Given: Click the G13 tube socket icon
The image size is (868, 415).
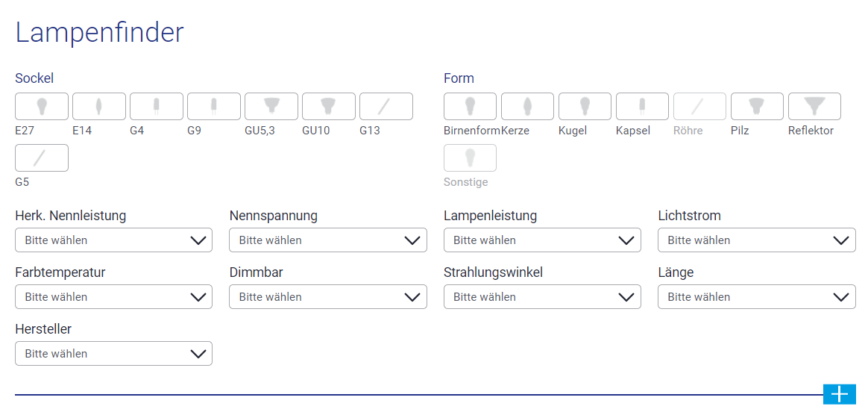Looking at the screenshot, I should click(386, 107).
